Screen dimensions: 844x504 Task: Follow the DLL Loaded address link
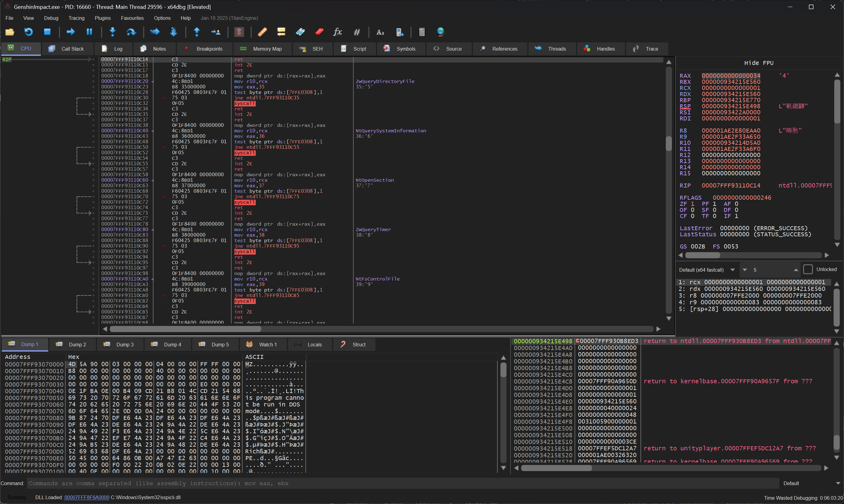pyautogui.click(x=87, y=497)
